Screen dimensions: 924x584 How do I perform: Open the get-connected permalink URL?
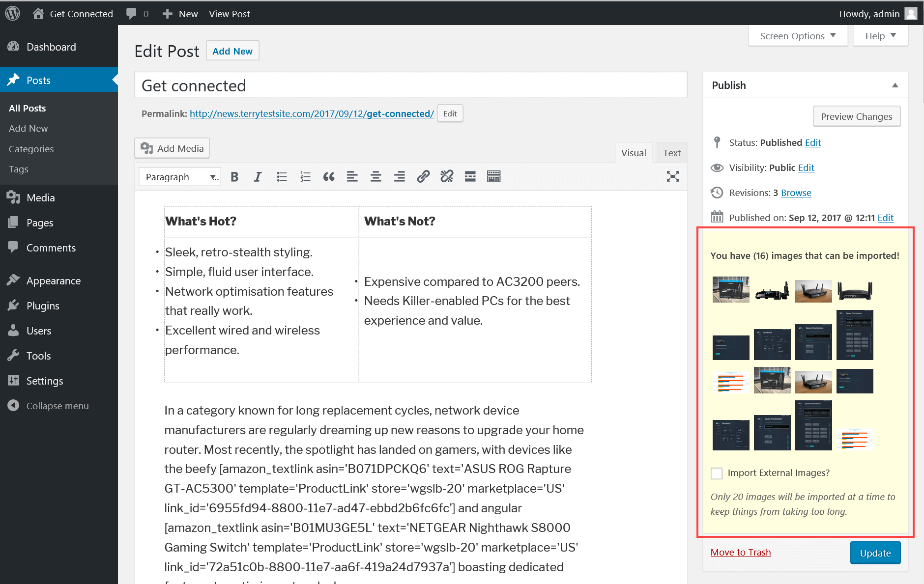tap(312, 113)
